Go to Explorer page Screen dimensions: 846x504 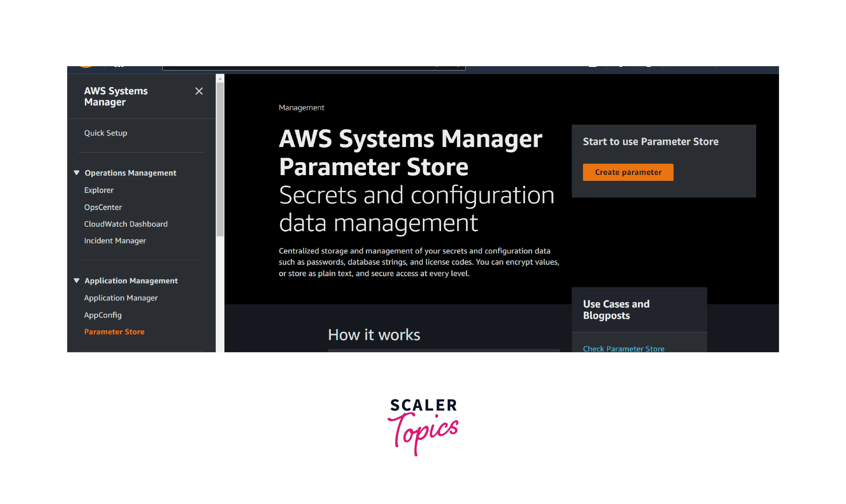(99, 190)
